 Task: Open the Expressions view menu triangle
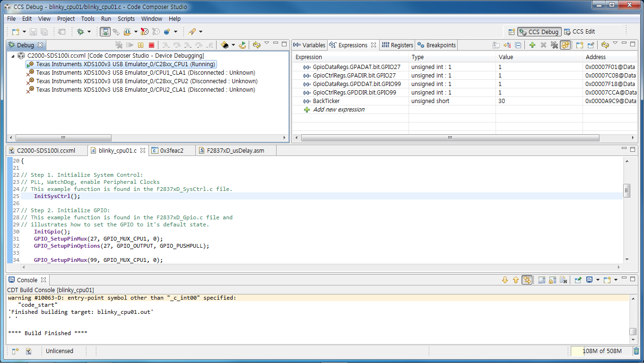pos(615,43)
